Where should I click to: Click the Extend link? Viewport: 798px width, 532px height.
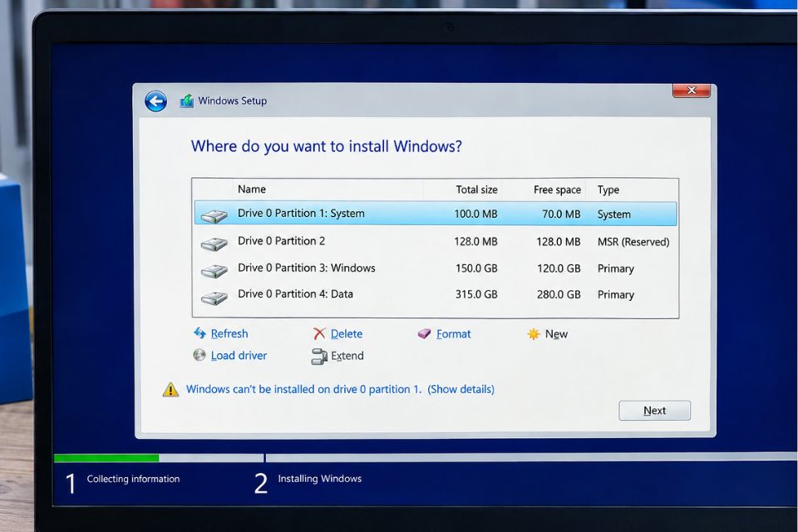point(347,355)
